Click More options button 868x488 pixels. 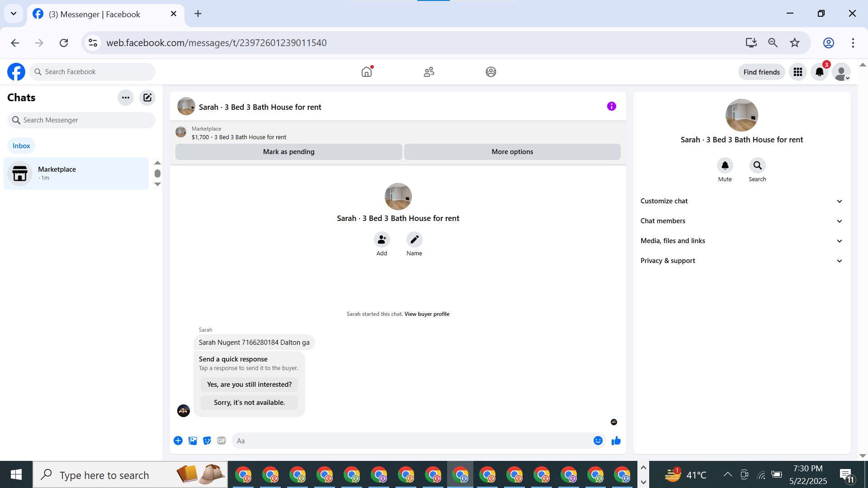click(512, 152)
